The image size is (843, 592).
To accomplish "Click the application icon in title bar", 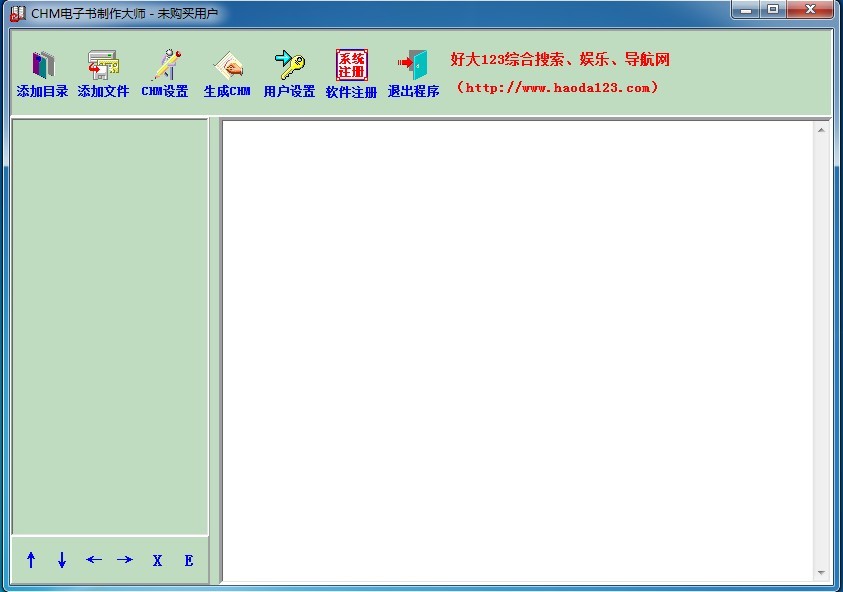I will pyautogui.click(x=17, y=13).
